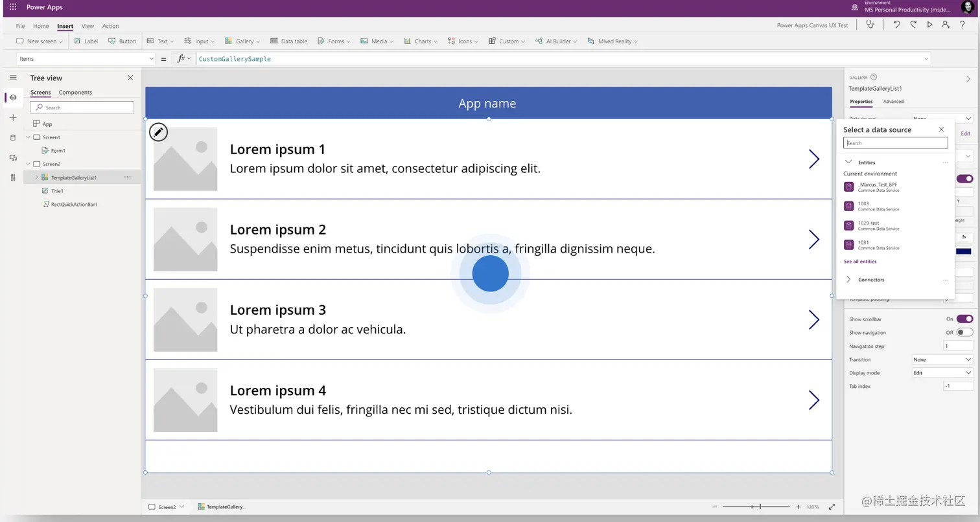Open Tree view layers icon in rail

pyautogui.click(x=13, y=98)
